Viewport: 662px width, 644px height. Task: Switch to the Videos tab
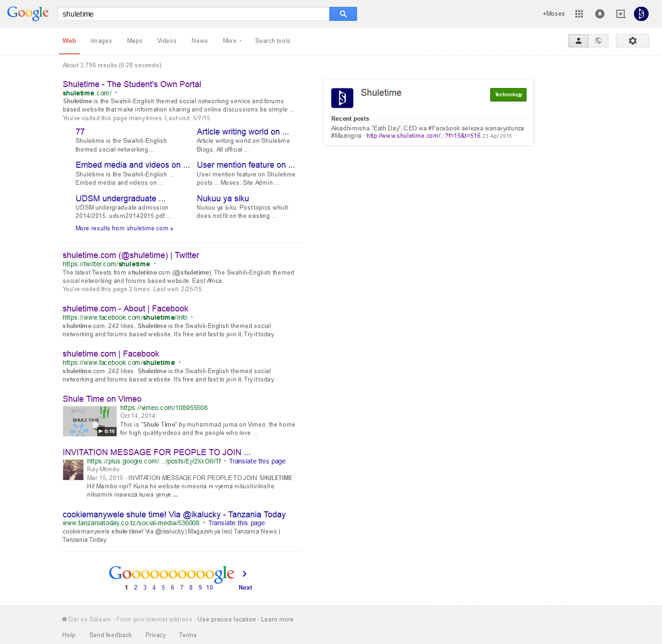click(167, 41)
